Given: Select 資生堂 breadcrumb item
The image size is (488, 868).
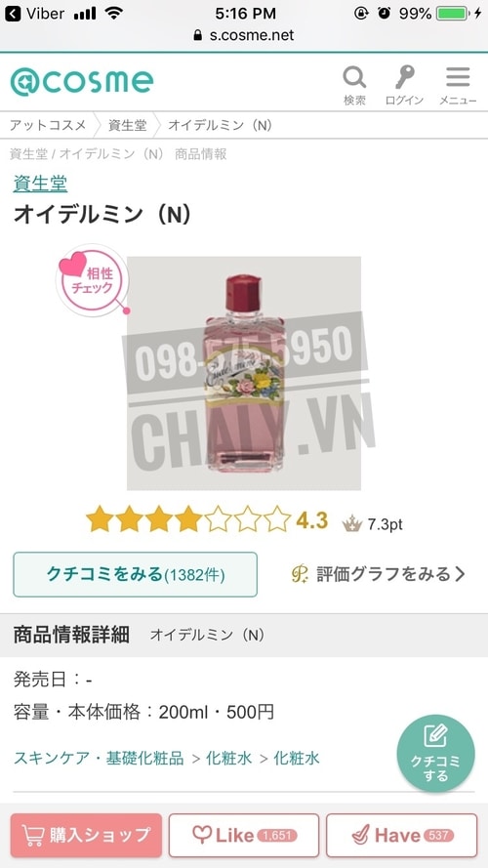Looking at the screenshot, I should [127, 125].
